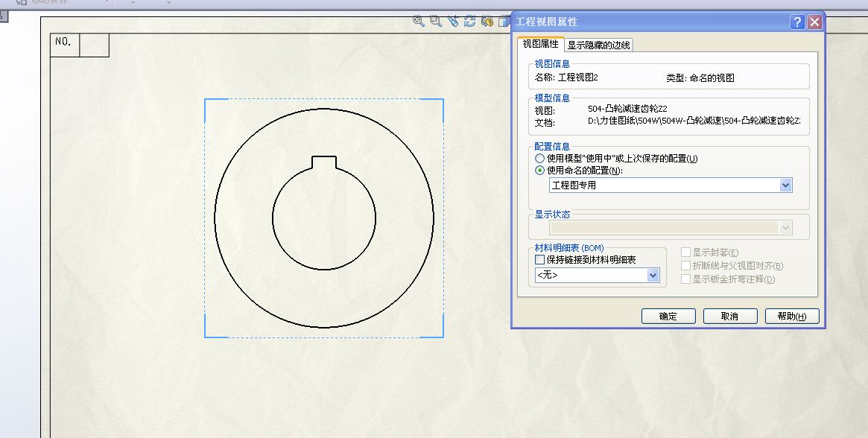Select 使用命名的配置 radio button
This screenshot has width=868, height=438.
pos(539,171)
